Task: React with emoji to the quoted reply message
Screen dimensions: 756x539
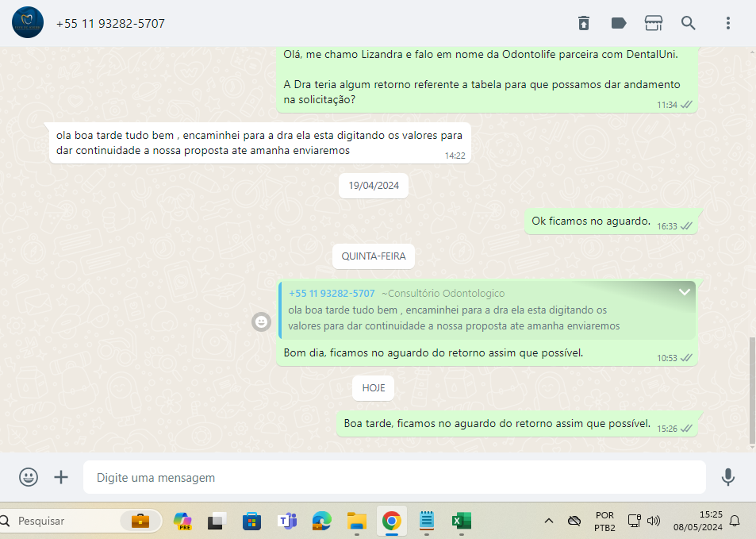Action: click(x=261, y=321)
